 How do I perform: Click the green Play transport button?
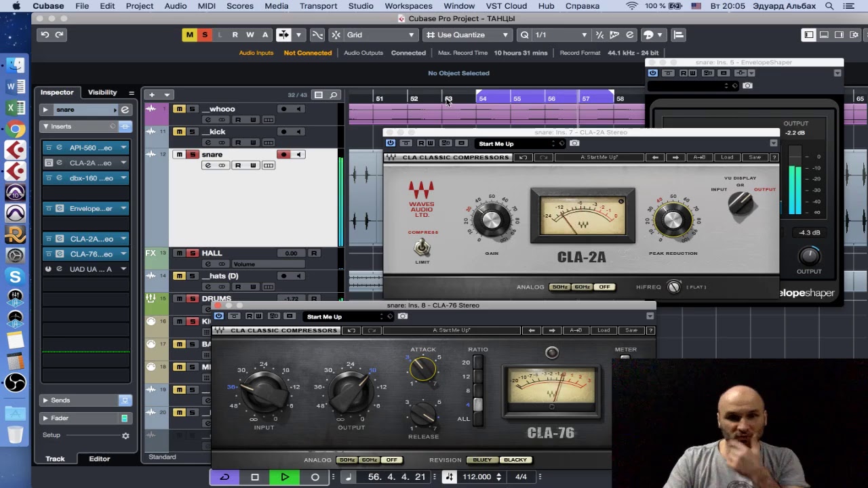coord(285,477)
